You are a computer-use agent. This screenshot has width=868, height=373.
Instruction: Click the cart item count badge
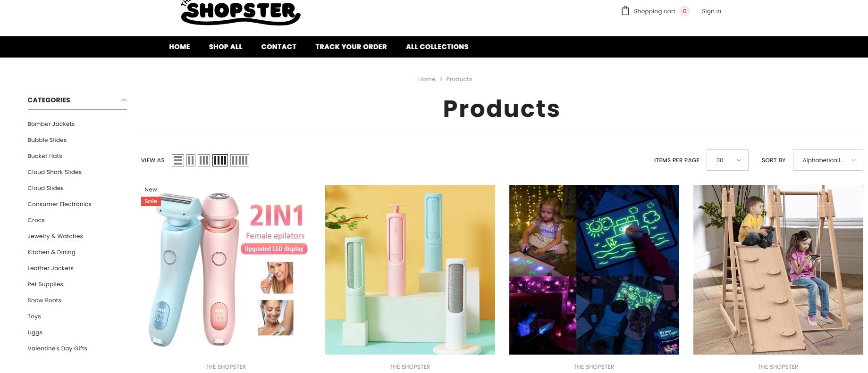click(x=684, y=11)
